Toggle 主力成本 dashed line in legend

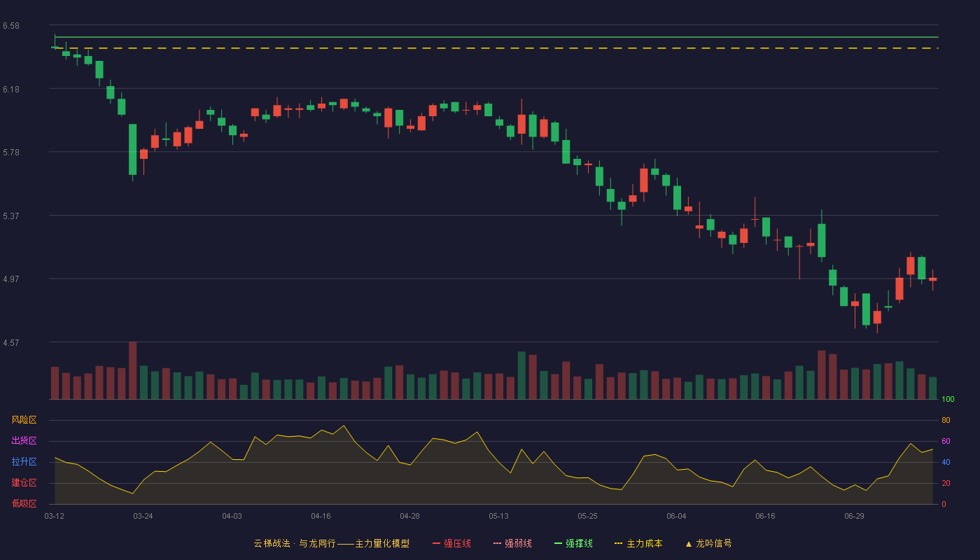click(638, 543)
